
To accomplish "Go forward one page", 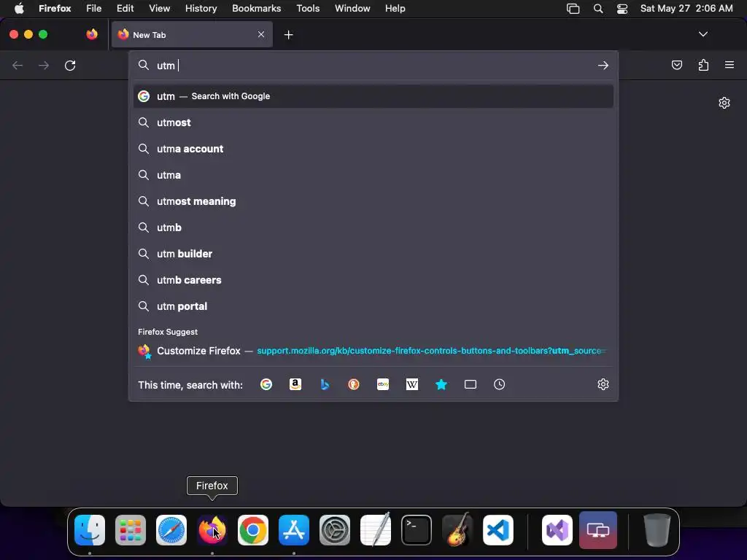I will click(44, 65).
